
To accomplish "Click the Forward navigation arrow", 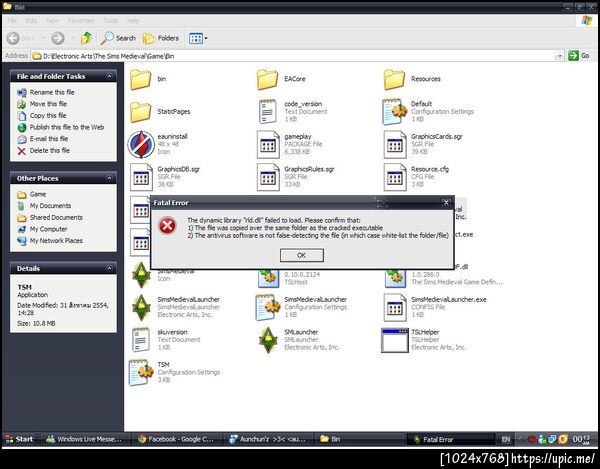I will click(58, 38).
